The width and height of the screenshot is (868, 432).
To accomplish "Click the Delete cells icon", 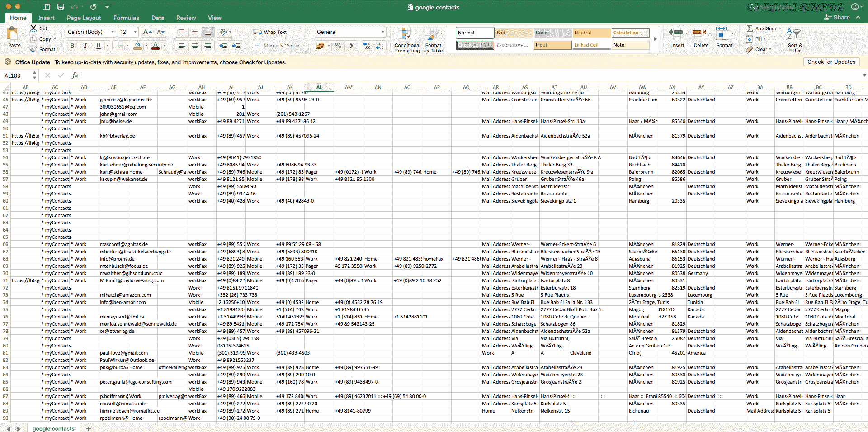I will point(699,33).
